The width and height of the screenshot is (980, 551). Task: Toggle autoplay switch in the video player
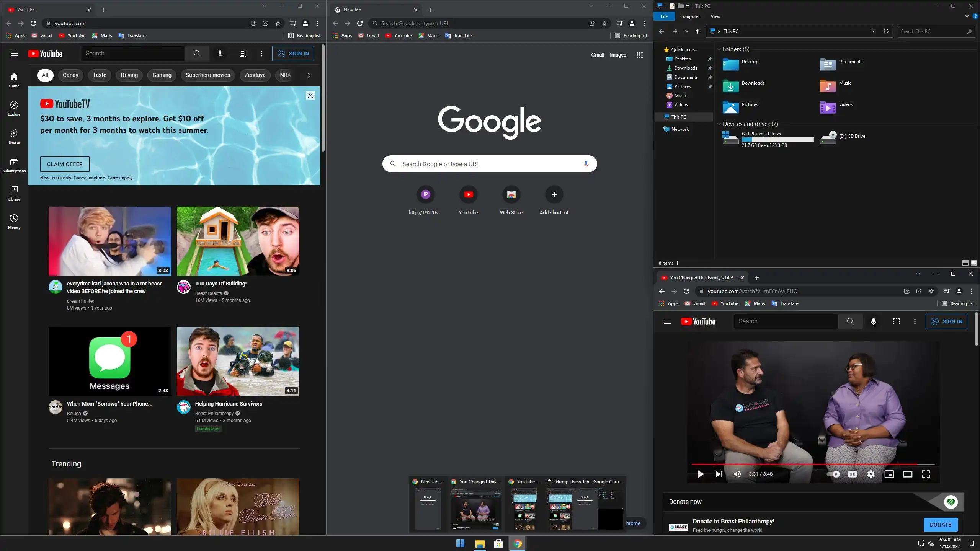point(833,474)
